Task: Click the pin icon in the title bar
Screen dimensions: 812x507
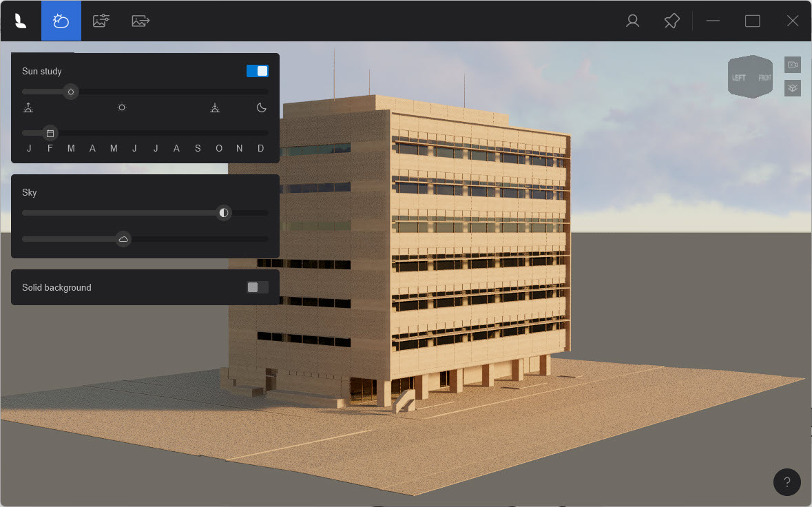Action: [672, 21]
